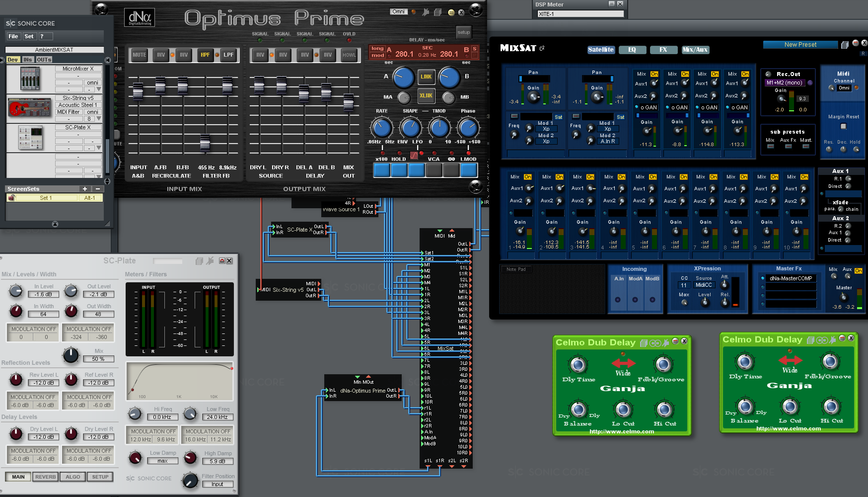Select the Six-String v5 guitar thumbnail
This screenshot has width=868, height=497.
[30, 108]
